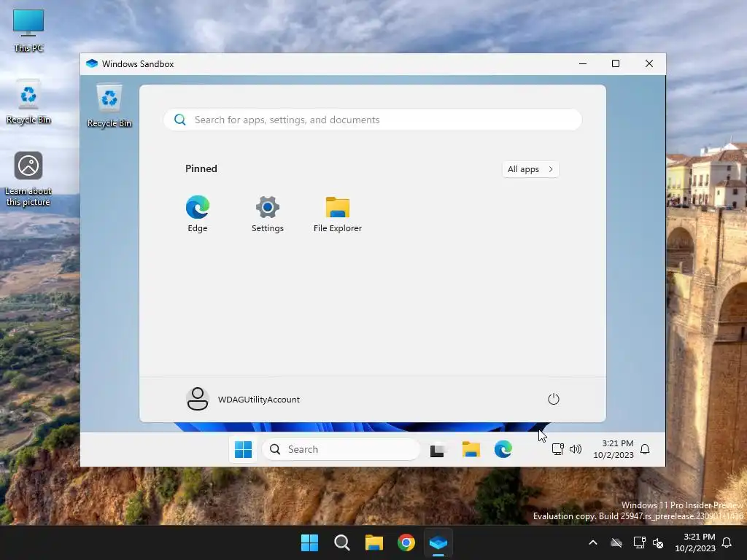Select the host desktop Recycle Bin icon
Screen dimensions: 747x560
[x=28, y=102]
